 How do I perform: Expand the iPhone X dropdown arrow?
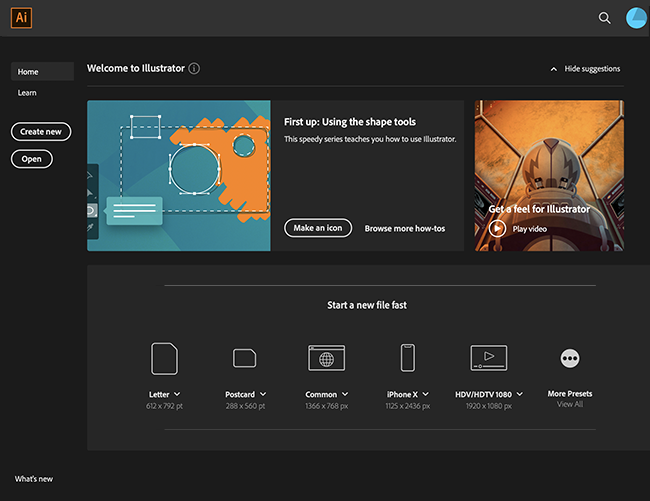(x=423, y=395)
